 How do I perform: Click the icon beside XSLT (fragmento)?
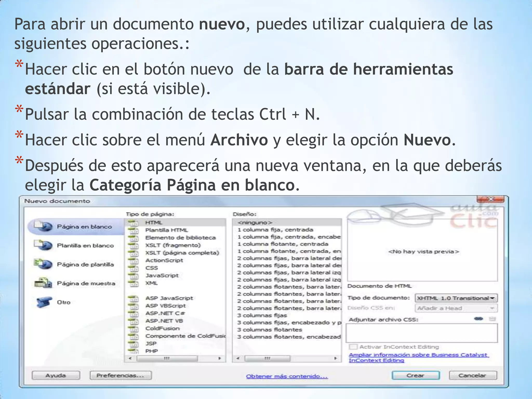pos(133,245)
